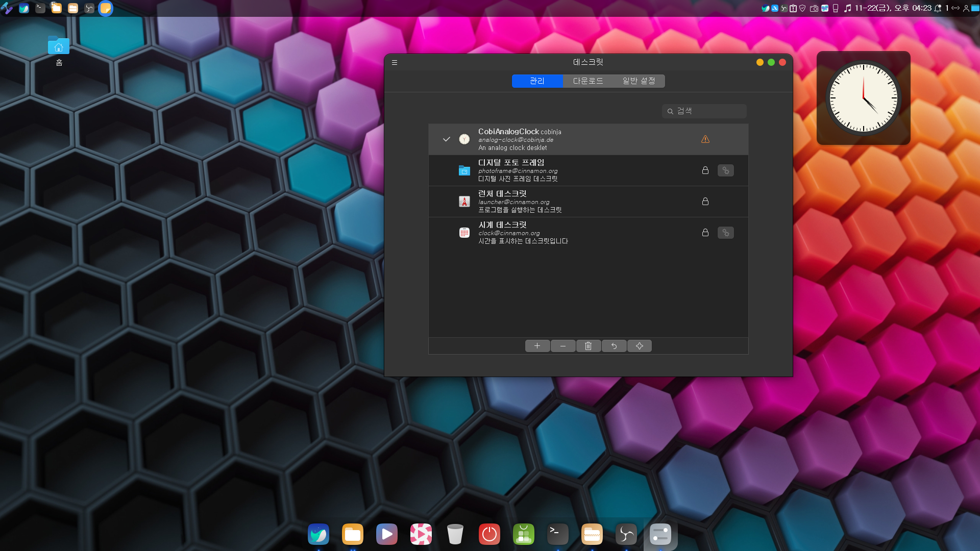This screenshot has height=551, width=980.
Task: Click the undo reset-all button
Action: pos(614,346)
